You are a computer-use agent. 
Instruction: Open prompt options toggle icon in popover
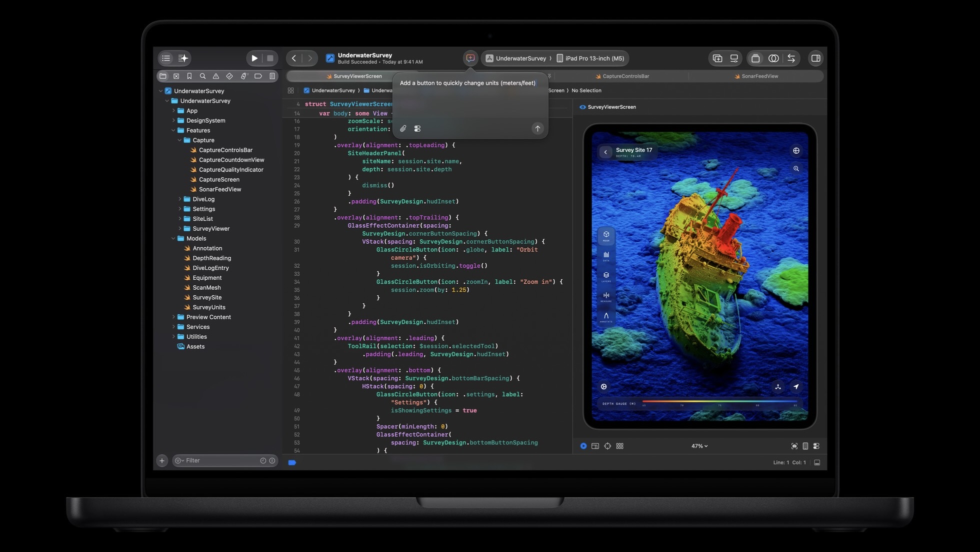417,129
